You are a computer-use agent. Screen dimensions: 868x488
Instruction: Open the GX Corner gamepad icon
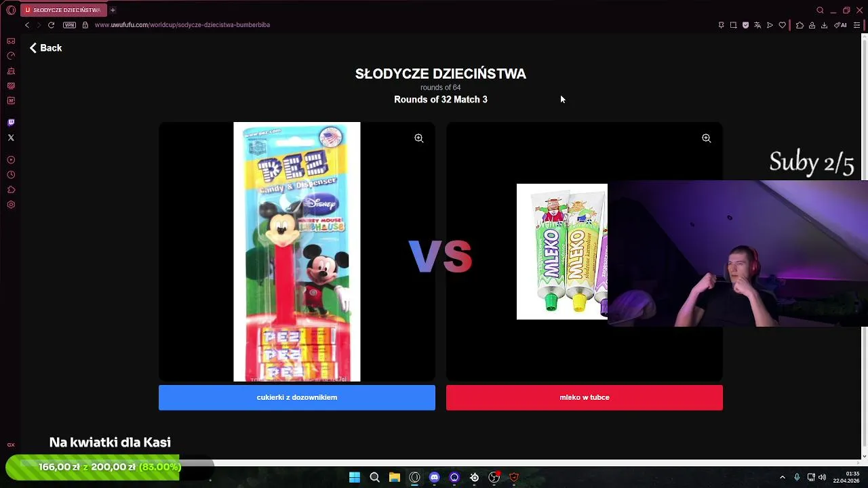[11, 41]
